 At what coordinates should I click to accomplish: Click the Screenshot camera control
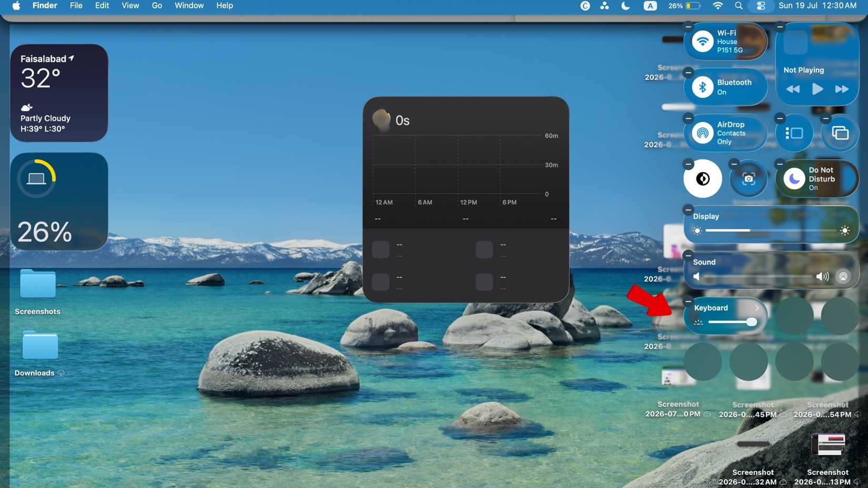point(749,179)
